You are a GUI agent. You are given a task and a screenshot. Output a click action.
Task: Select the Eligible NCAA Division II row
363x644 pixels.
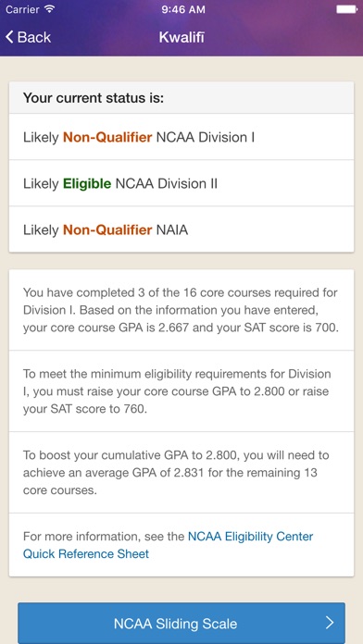(181, 183)
